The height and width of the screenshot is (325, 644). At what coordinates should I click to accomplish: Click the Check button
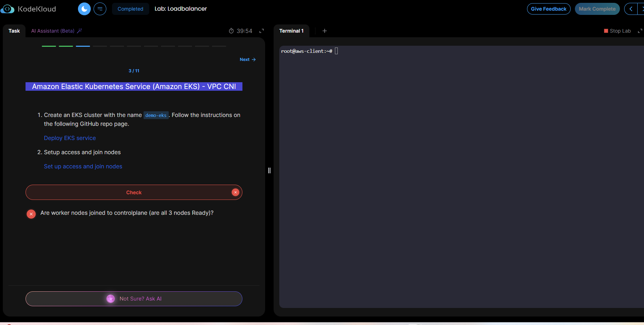(x=134, y=192)
